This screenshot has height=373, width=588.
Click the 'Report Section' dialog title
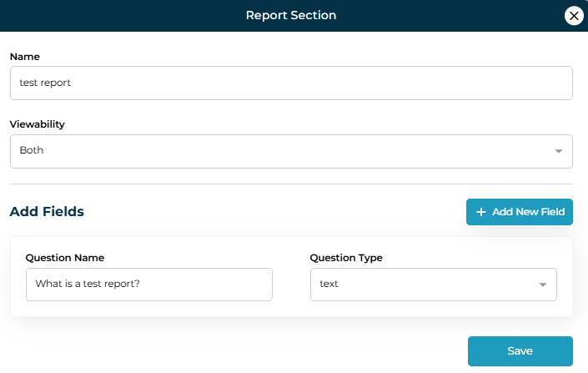point(291,15)
